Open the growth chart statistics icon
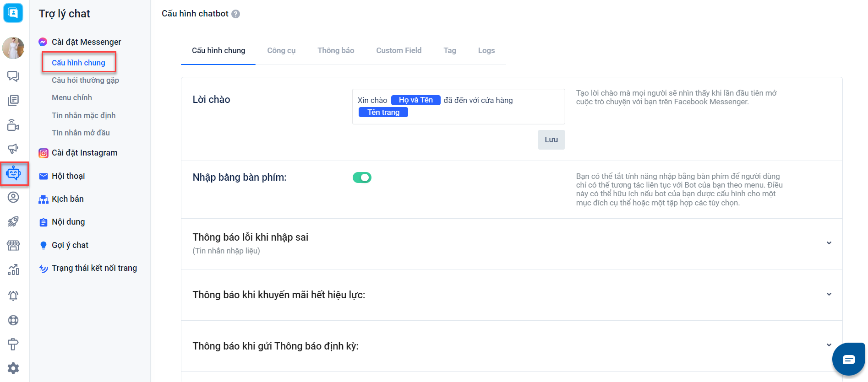 coord(13,270)
